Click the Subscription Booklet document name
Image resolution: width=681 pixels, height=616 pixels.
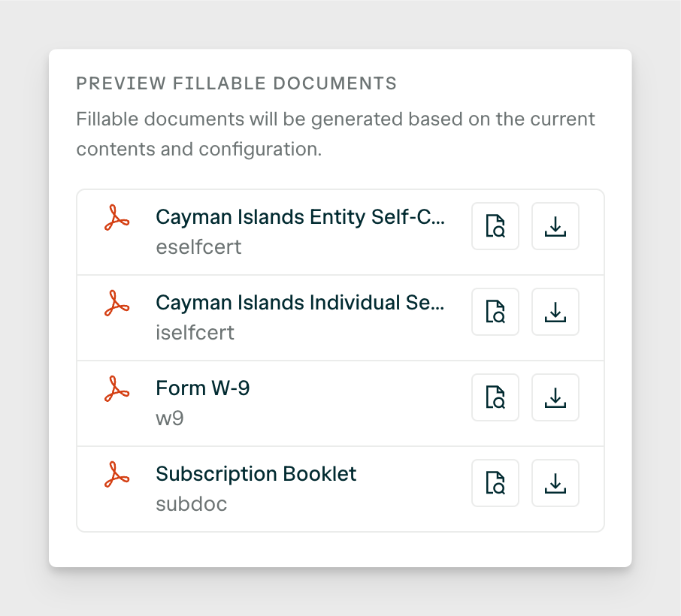click(256, 473)
